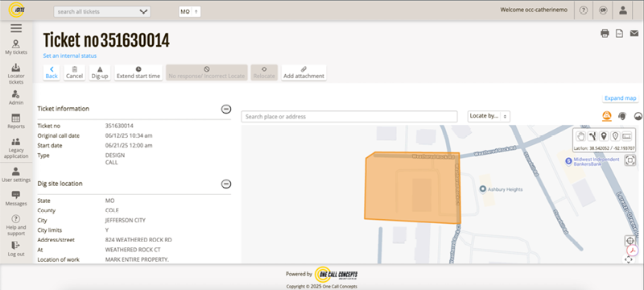
Task: Launch the Legacy application
Action: pyautogui.click(x=16, y=148)
